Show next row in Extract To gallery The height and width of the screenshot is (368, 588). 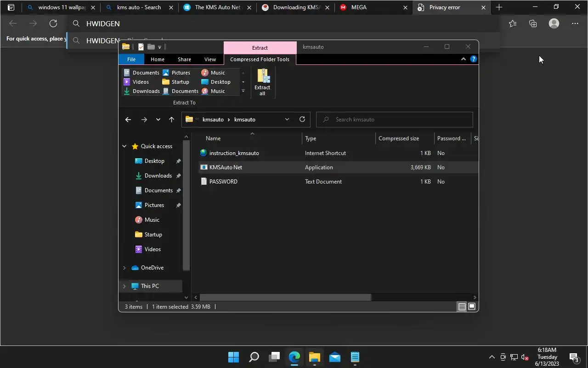(243, 82)
